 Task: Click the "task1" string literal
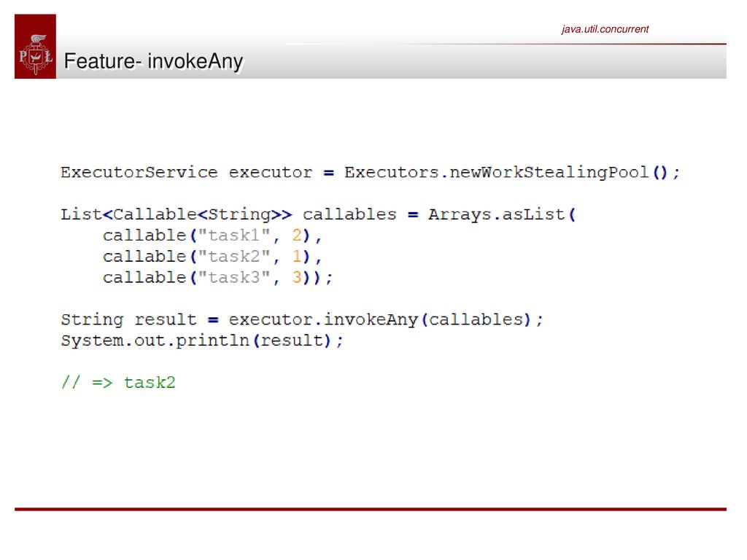(x=234, y=236)
